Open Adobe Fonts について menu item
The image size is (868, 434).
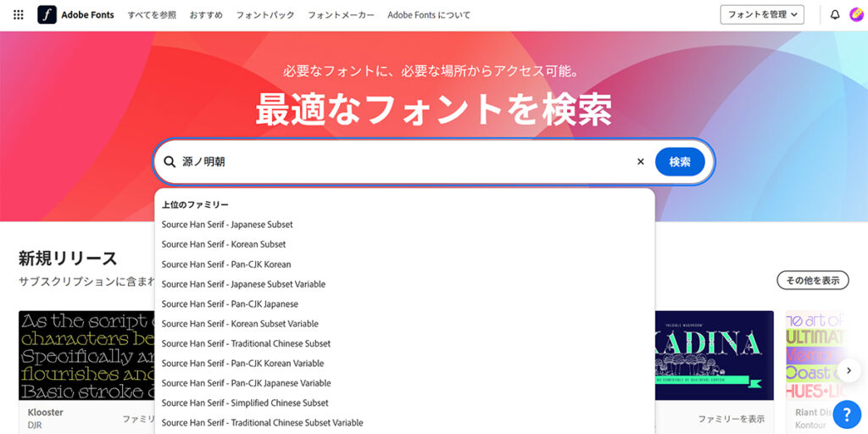429,15
